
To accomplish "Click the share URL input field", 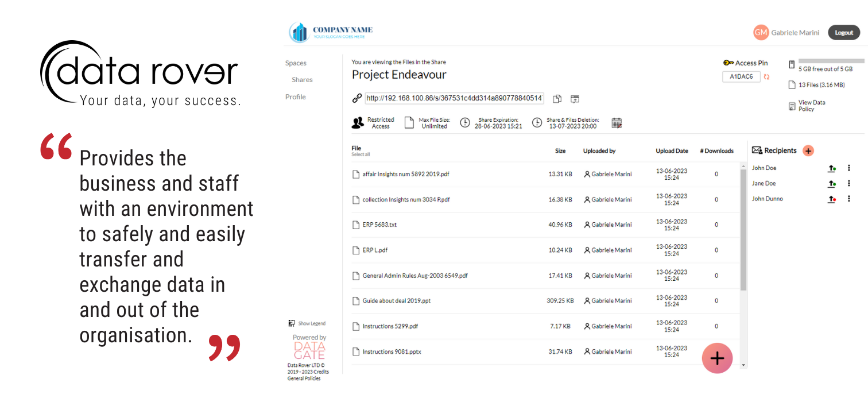I will click(454, 98).
